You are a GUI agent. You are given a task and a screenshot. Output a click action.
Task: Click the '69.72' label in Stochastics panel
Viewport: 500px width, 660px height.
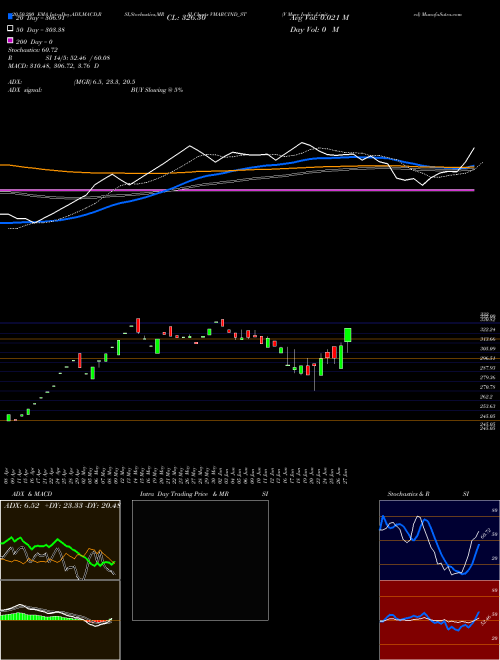[x=485, y=532]
